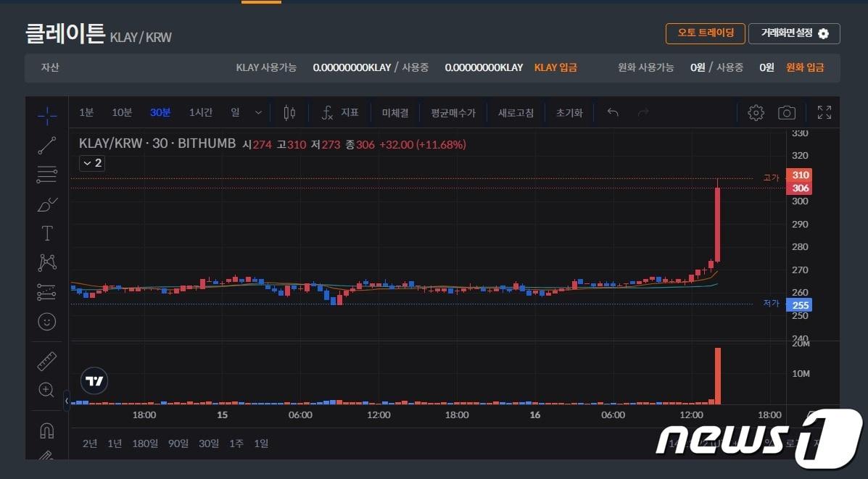Select the crosshair cursor tool

(x=47, y=116)
